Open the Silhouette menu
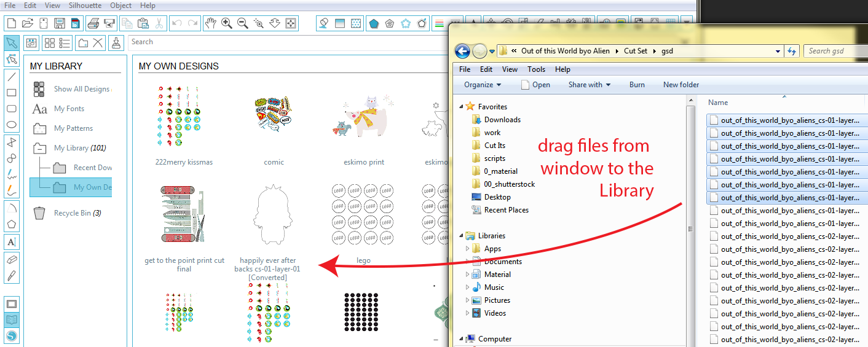Image resolution: width=868 pixels, height=347 pixels. (85, 6)
